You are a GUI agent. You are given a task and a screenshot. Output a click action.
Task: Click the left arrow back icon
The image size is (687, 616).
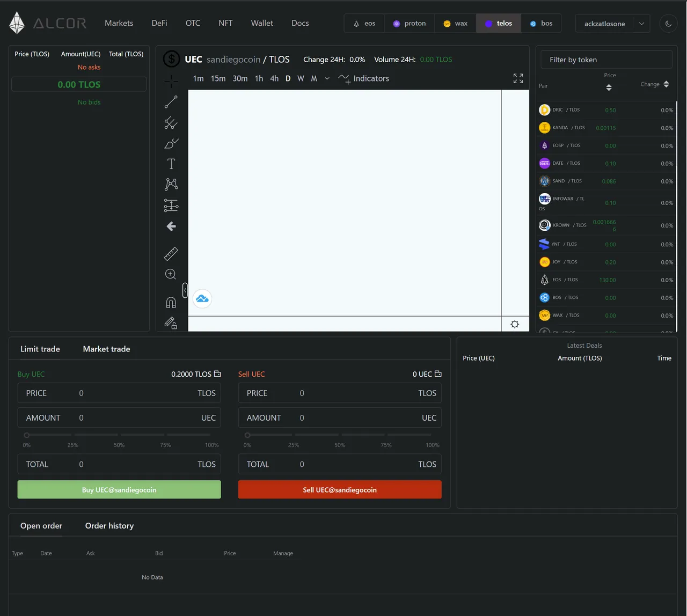(x=171, y=226)
